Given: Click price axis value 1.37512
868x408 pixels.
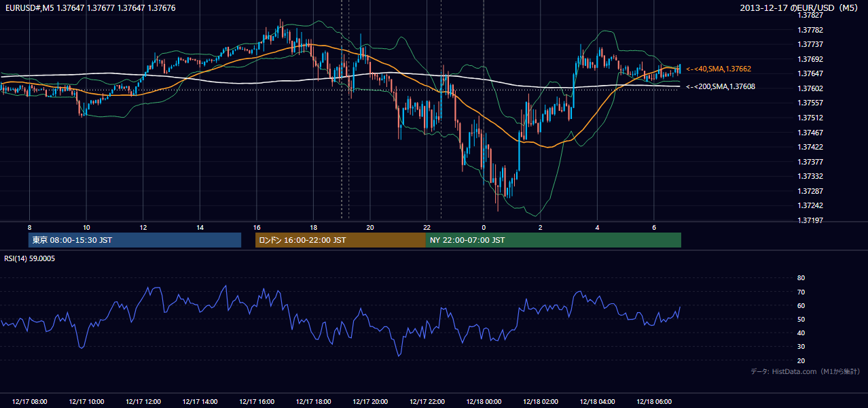Looking at the screenshot, I should coord(810,118).
